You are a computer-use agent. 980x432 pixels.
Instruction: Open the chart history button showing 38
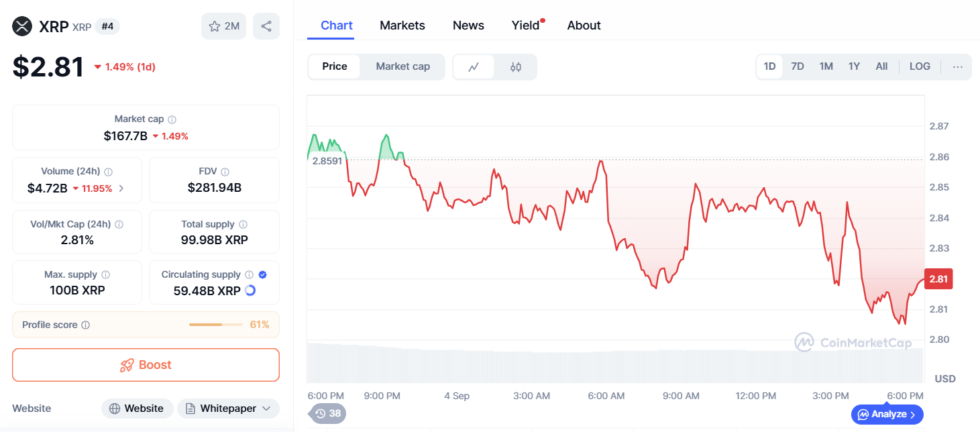point(327,413)
